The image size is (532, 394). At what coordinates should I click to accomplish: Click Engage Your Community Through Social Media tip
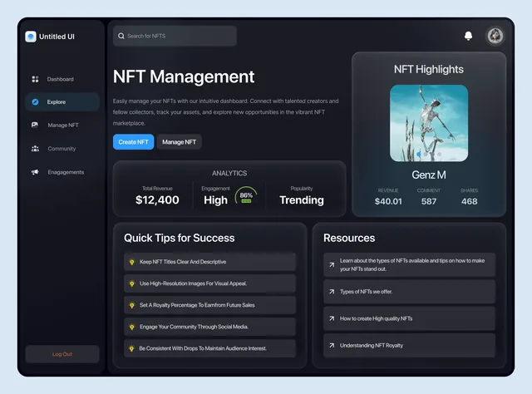coord(209,328)
